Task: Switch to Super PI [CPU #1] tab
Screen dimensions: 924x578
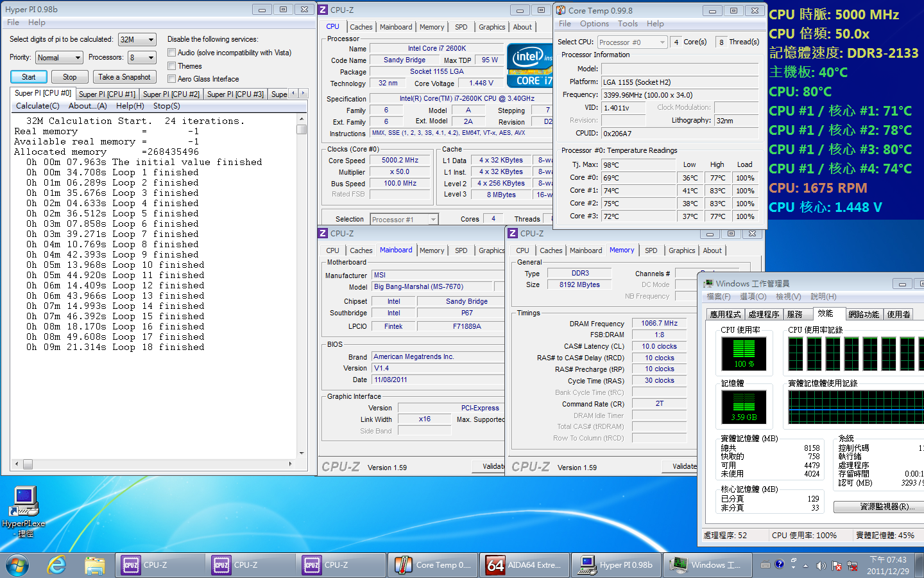Action: click(107, 94)
